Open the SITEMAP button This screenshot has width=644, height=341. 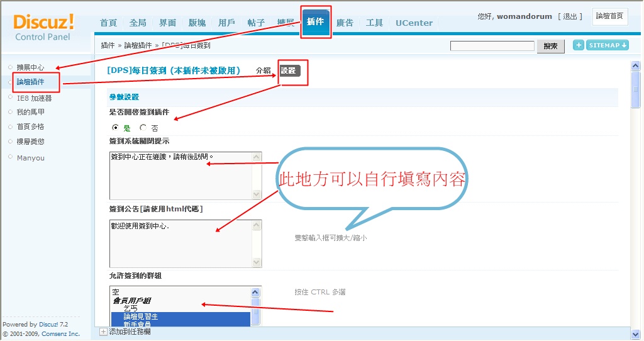(608, 45)
